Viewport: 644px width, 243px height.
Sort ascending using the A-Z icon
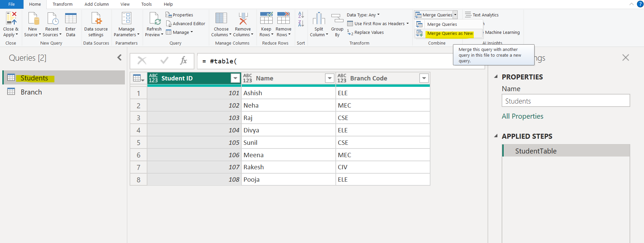301,15
